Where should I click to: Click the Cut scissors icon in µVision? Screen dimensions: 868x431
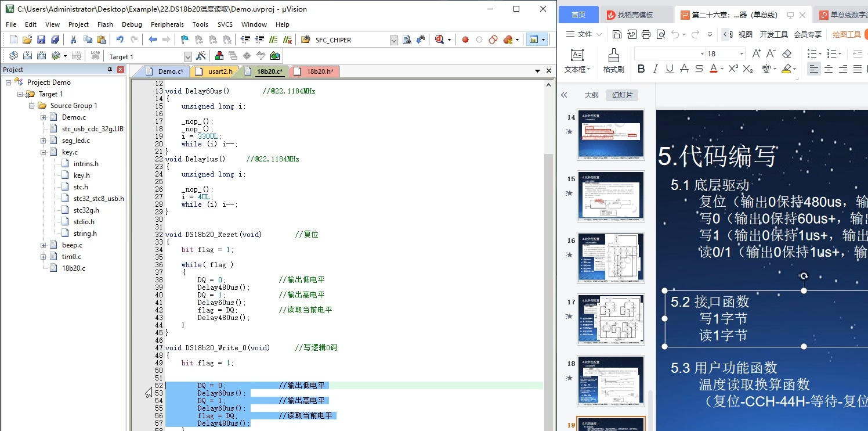pos(74,39)
